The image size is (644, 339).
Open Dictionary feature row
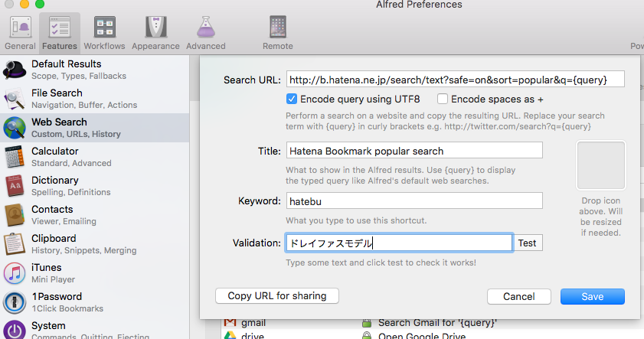point(94,186)
